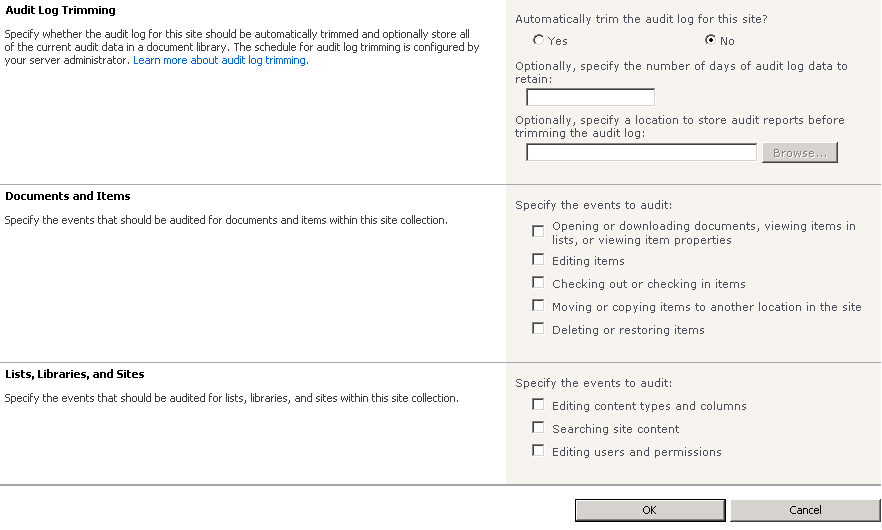This screenshot has height=530, width=882.
Task: Click the "Editing content types and columns" label text
Action: 649,406
